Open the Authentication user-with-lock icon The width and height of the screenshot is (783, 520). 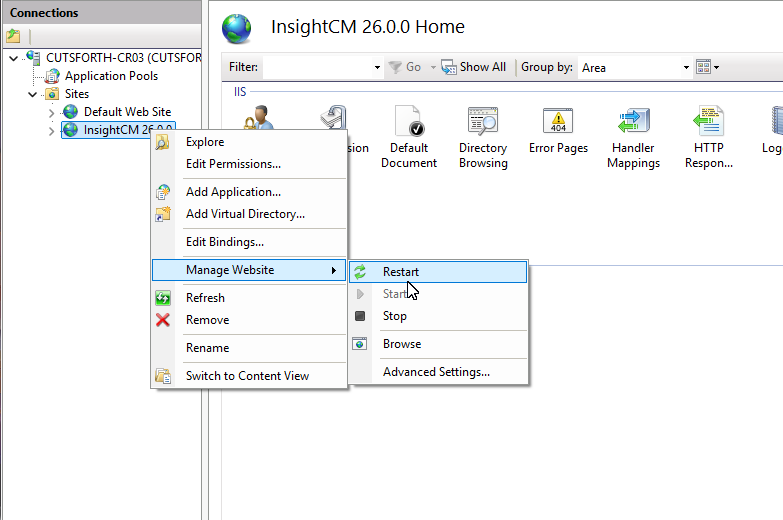(x=259, y=118)
